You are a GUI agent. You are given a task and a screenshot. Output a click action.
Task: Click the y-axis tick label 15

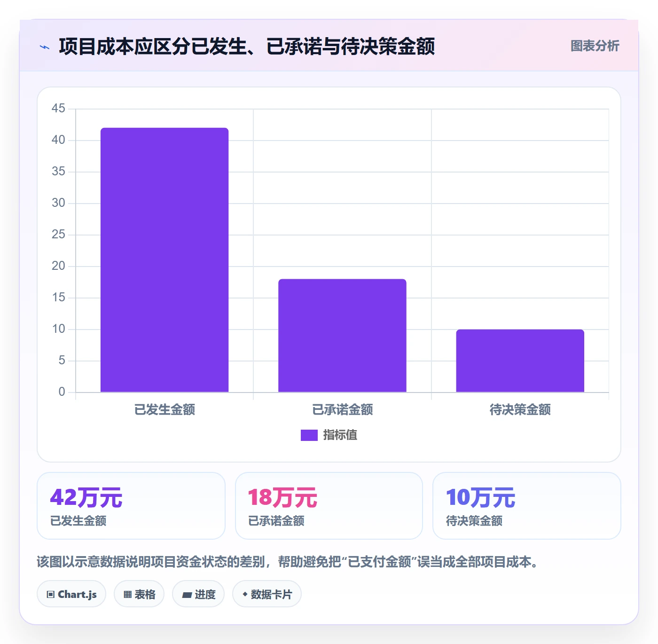(58, 298)
